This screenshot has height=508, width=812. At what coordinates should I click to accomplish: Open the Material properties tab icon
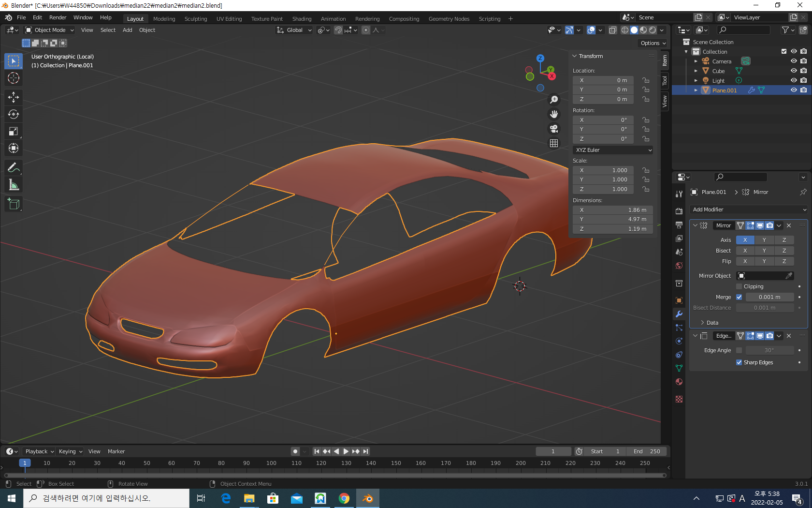click(x=679, y=382)
